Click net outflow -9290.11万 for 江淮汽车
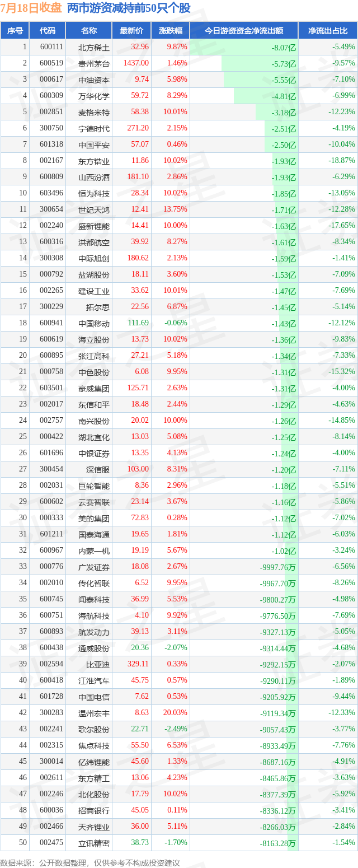The height and width of the screenshot is (868, 358). click(278, 681)
